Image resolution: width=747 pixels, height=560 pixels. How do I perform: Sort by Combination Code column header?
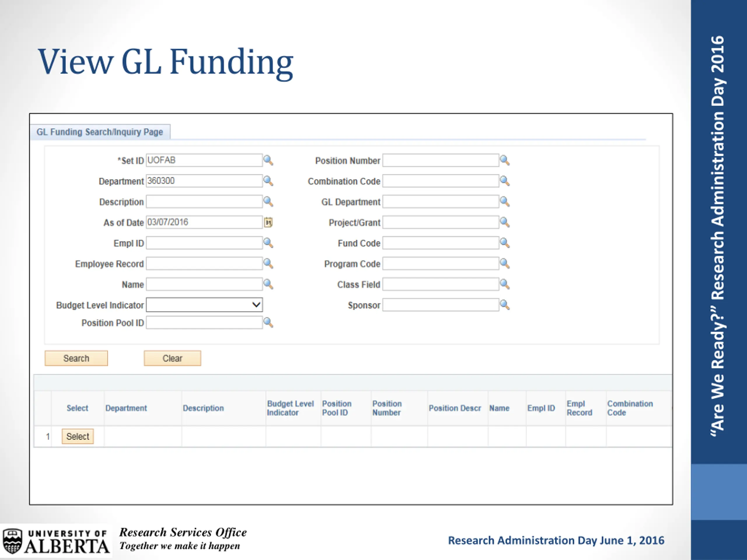[x=630, y=408]
